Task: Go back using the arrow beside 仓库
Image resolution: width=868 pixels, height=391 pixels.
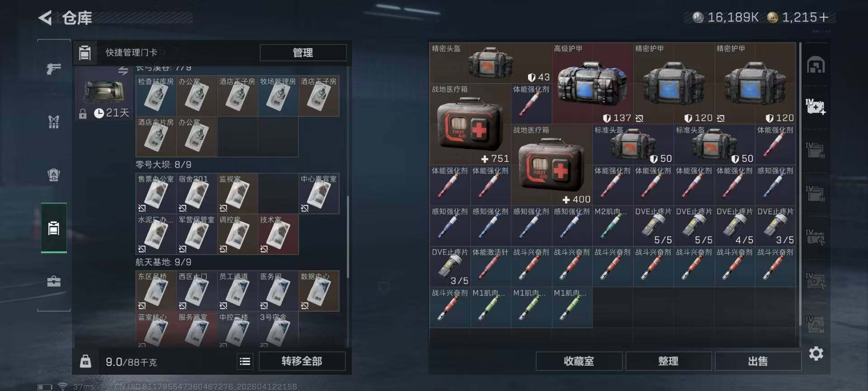Action: (45, 18)
